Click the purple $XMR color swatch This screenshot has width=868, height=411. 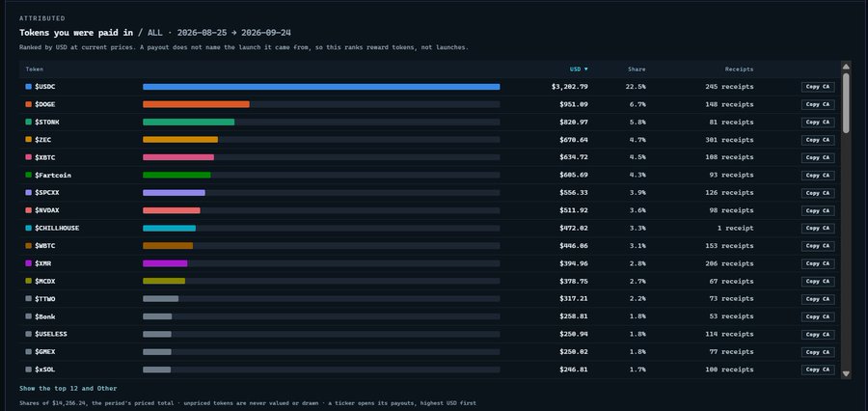click(x=28, y=263)
